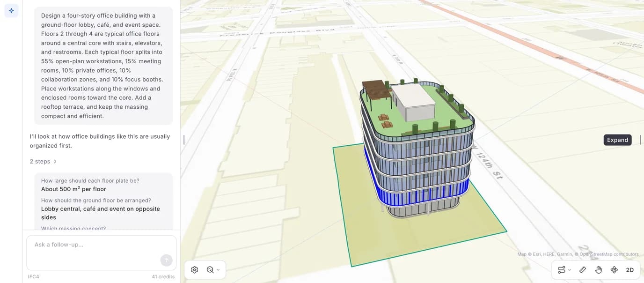Image resolution: width=644 pixels, height=283 pixels.
Task: Click the Ask a follow-up input field
Action: [101, 253]
